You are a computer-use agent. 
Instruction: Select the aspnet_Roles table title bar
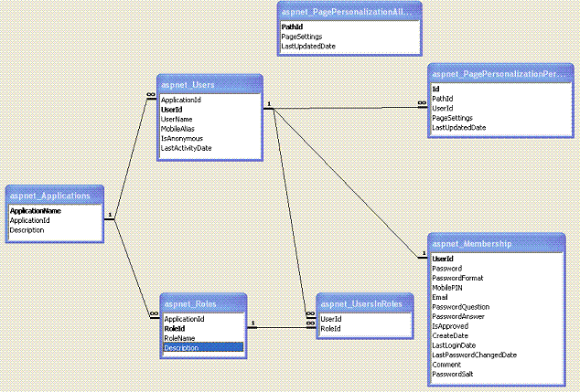(x=203, y=303)
